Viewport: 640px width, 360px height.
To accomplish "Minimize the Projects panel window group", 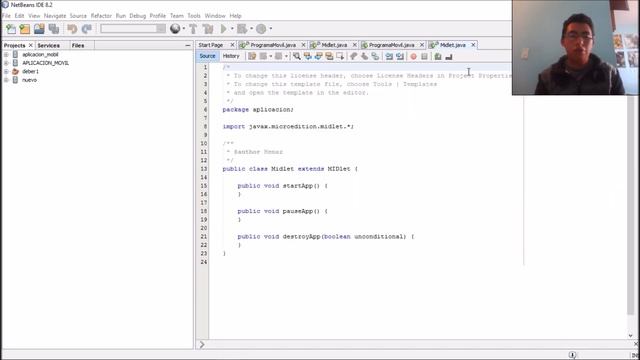I will coord(188,45).
